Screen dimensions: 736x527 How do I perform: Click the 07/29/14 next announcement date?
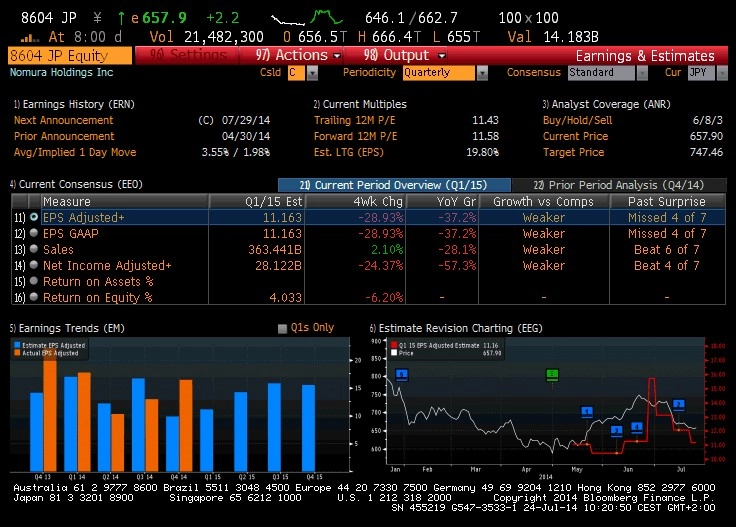(x=245, y=120)
